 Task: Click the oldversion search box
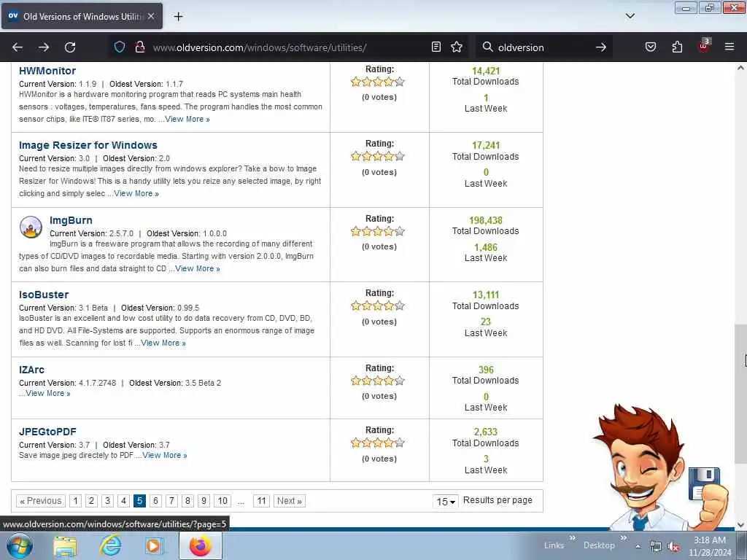click(x=543, y=47)
